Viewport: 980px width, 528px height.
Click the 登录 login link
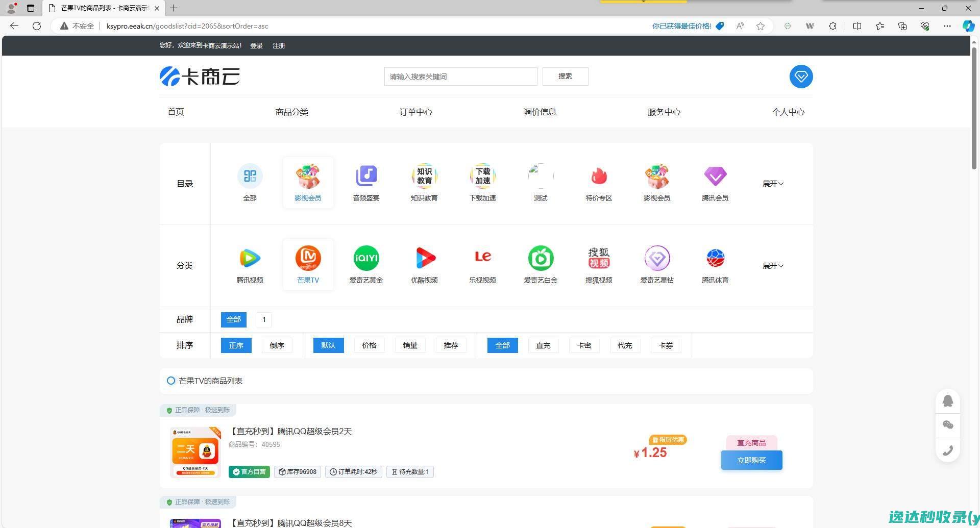click(x=256, y=46)
